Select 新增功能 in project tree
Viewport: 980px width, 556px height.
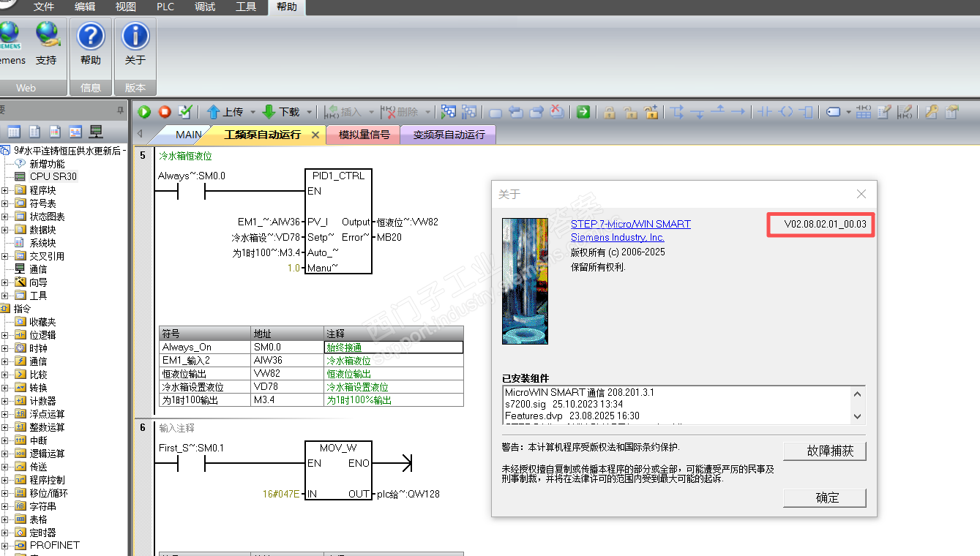point(47,164)
